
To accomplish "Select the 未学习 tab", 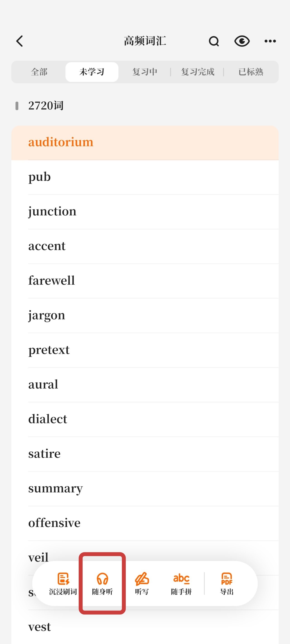I will click(92, 72).
